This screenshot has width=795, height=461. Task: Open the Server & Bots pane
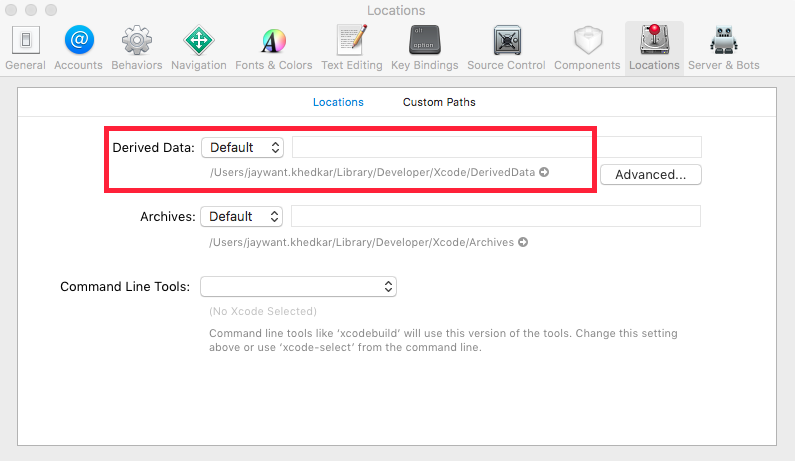(x=724, y=48)
